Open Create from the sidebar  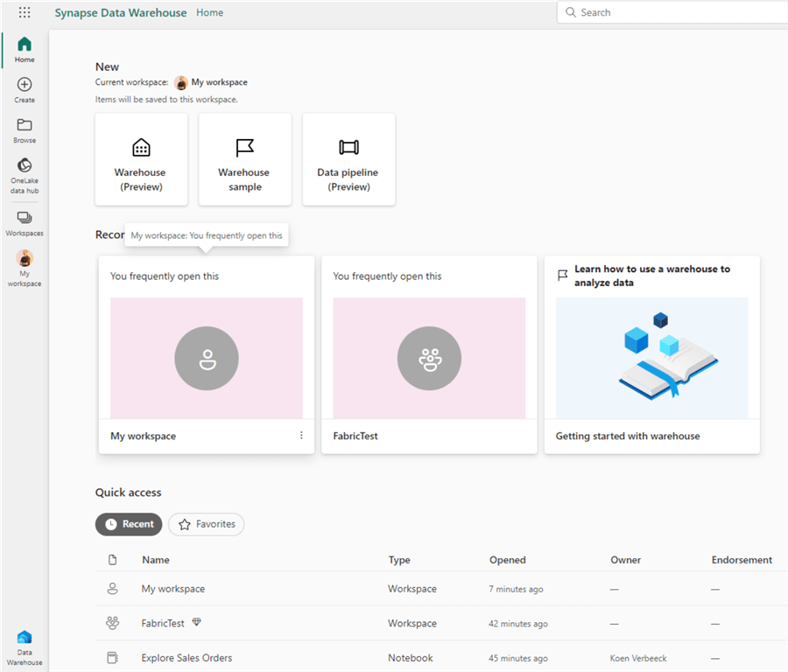[x=25, y=90]
